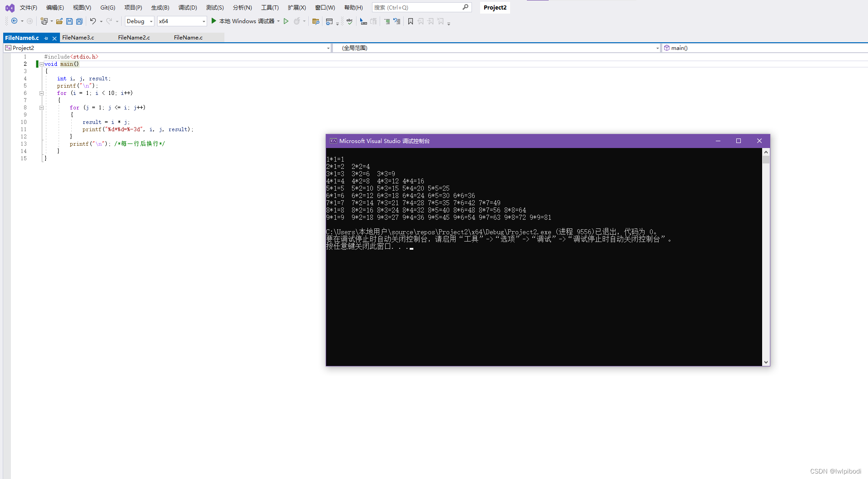Open the global scope dropdown
868x479 pixels.
click(x=496, y=48)
